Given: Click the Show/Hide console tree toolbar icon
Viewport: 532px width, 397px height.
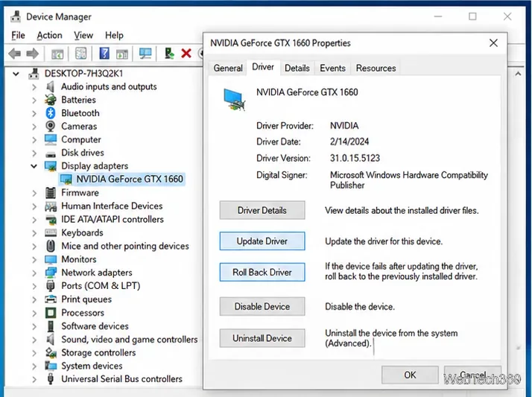Looking at the screenshot, I should [x=57, y=54].
